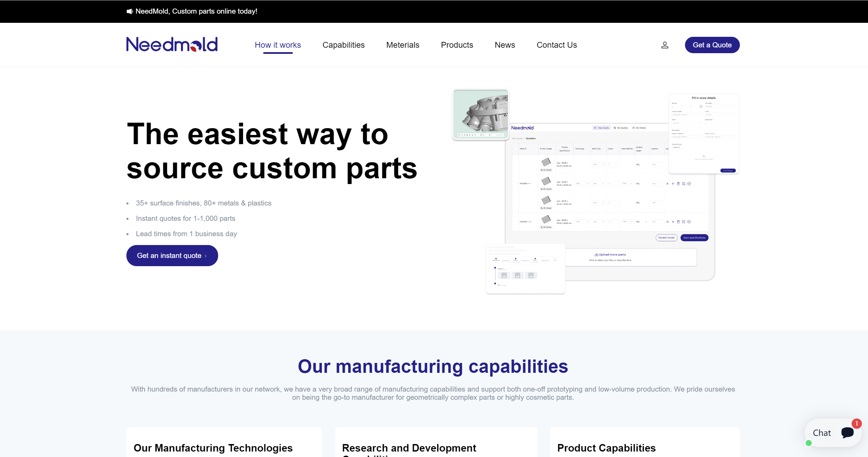Click the Fill in more details panel image

tap(703, 134)
